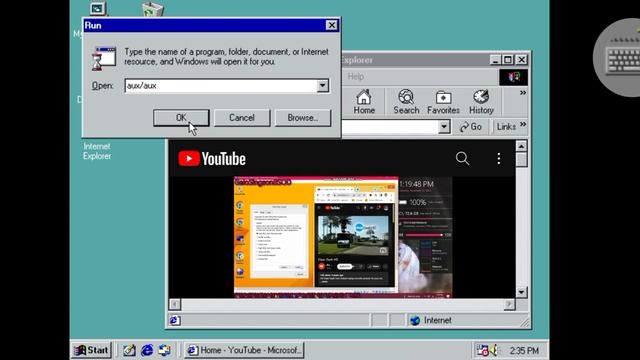
Task: Click the vertical scrollbar down arrow
Action: pyautogui.click(x=522, y=292)
